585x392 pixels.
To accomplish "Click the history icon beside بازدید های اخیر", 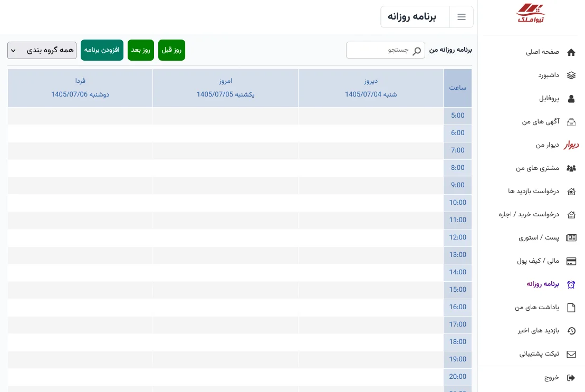I will click(x=571, y=331).
